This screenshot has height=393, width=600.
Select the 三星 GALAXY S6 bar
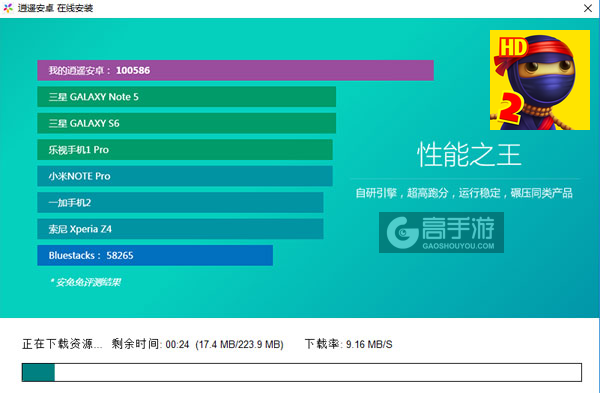pyautogui.click(x=187, y=123)
